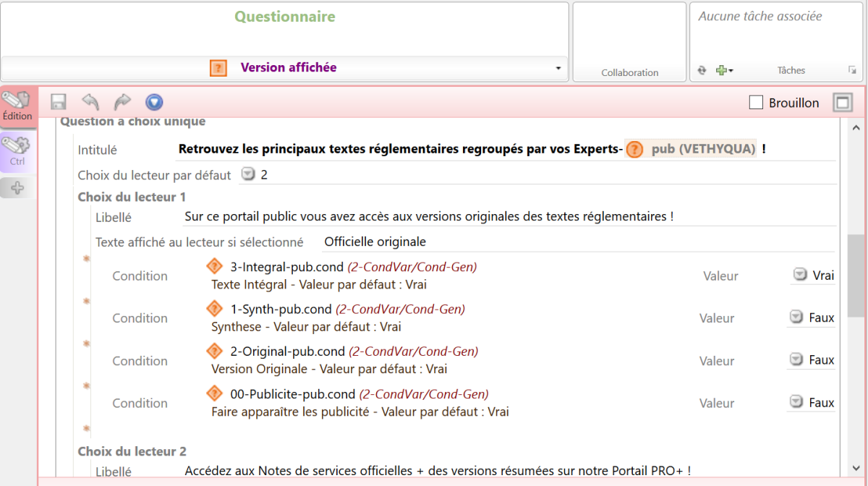
Task: Click the save disk icon in toolbar
Action: tap(58, 102)
